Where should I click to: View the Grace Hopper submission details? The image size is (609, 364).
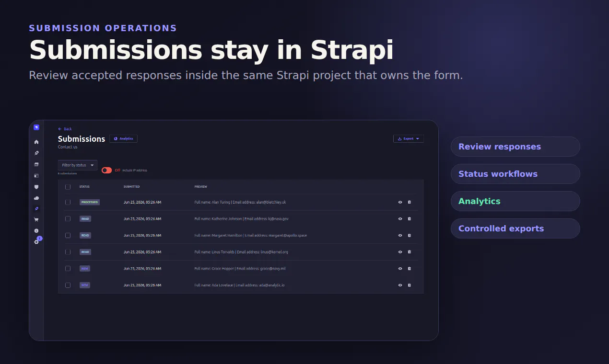pyautogui.click(x=400, y=269)
